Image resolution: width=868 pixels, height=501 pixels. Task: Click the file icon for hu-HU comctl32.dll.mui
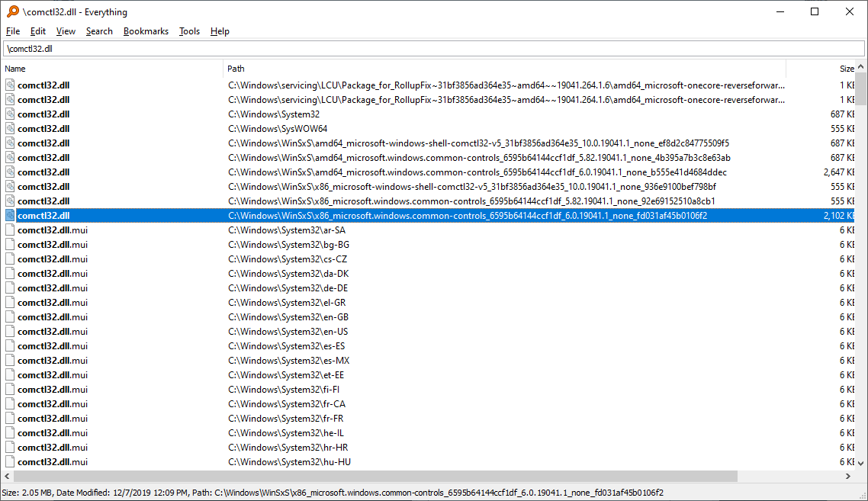click(8, 461)
